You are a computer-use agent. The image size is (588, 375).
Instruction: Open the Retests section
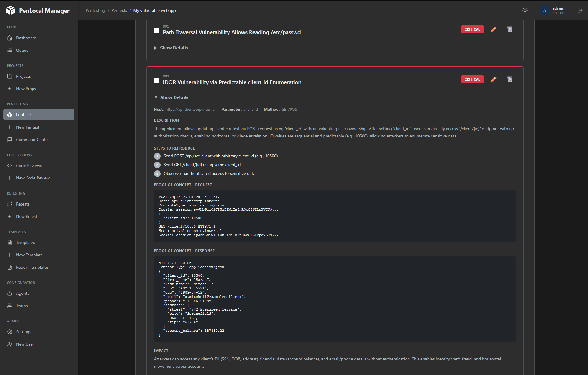tap(23, 204)
